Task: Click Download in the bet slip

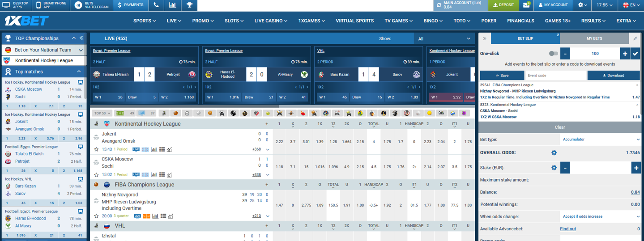Action: point(614,75)
